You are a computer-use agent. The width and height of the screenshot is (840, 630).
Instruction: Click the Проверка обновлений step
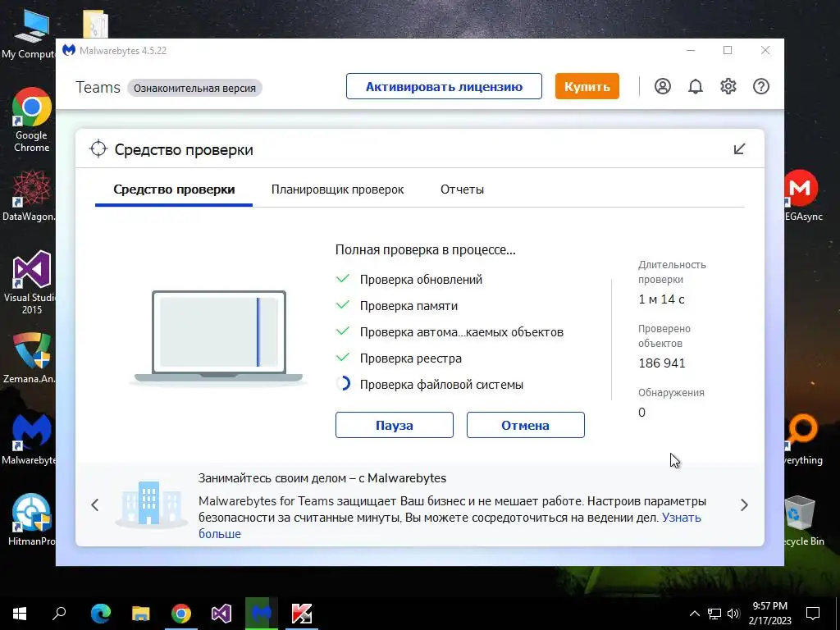click(421, 280)
